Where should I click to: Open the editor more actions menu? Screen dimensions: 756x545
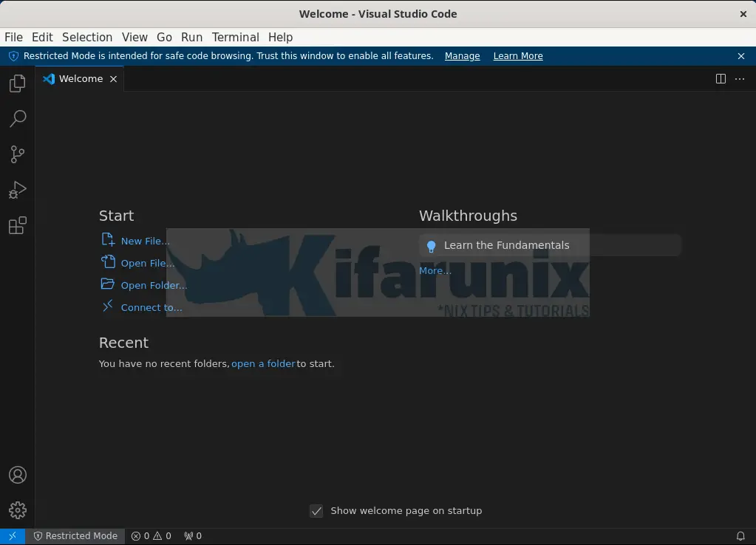point(739,79)
